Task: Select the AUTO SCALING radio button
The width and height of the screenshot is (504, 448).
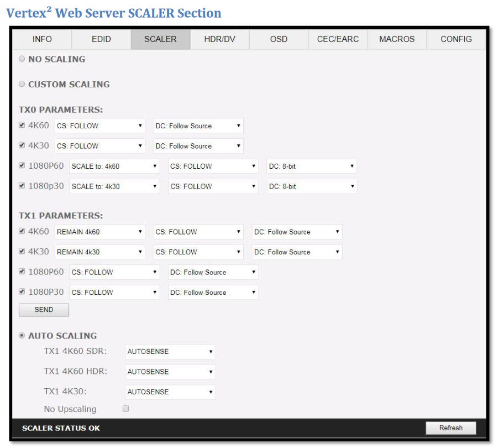Action: pyautogui.click(x=22, y=336)
